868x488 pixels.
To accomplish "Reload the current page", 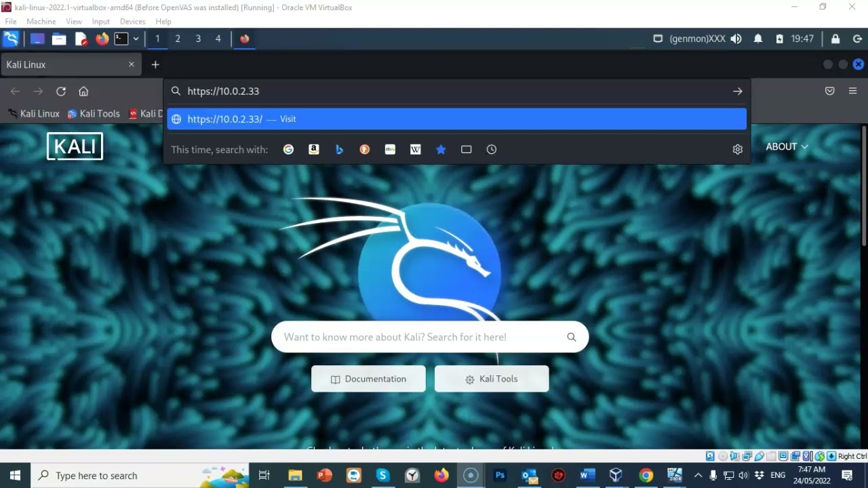I will pos(61,91).
